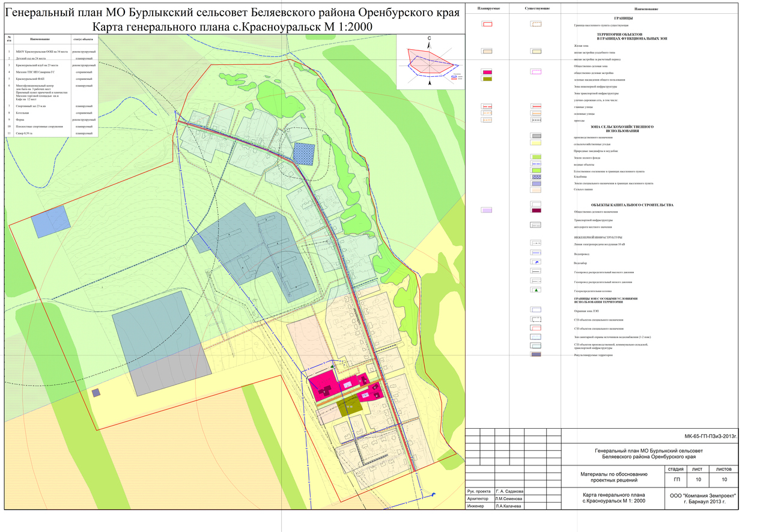769x532 pixels.
Task: Click the 'статус объекта' column header
Action: click(x=83, y=39)
